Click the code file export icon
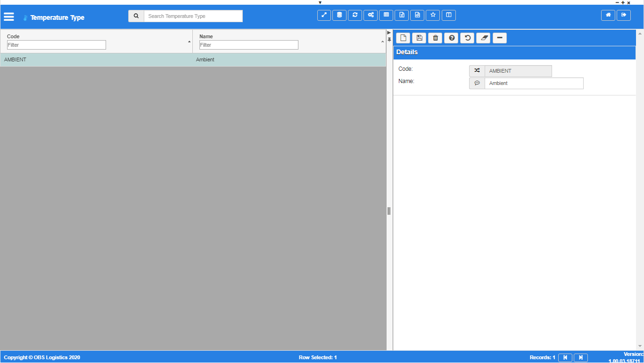 click(417, 15)
